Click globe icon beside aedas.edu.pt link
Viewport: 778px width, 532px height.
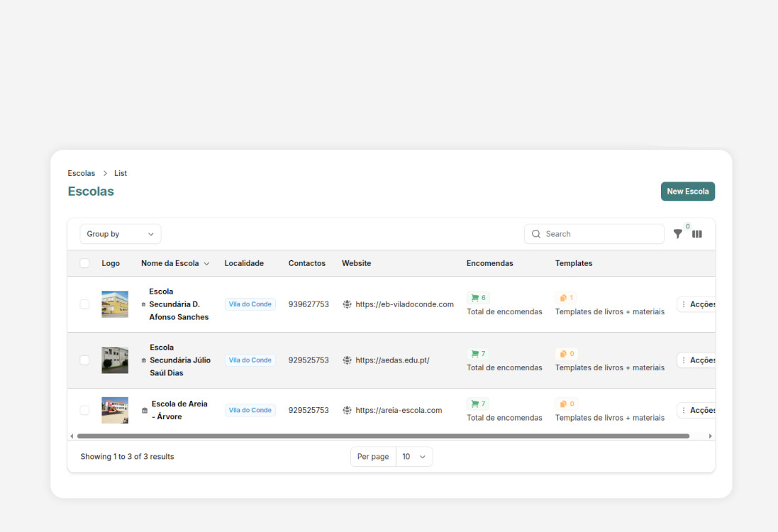(347, 360)
